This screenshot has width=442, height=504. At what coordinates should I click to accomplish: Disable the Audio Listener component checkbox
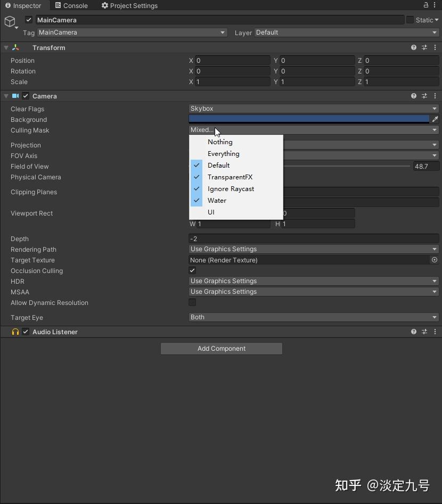(x=26, y=332)
